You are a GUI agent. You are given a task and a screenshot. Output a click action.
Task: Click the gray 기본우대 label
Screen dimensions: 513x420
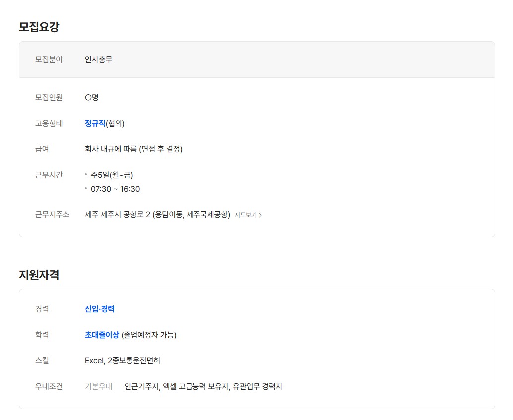pyautogui.click(x=98, y=386)
